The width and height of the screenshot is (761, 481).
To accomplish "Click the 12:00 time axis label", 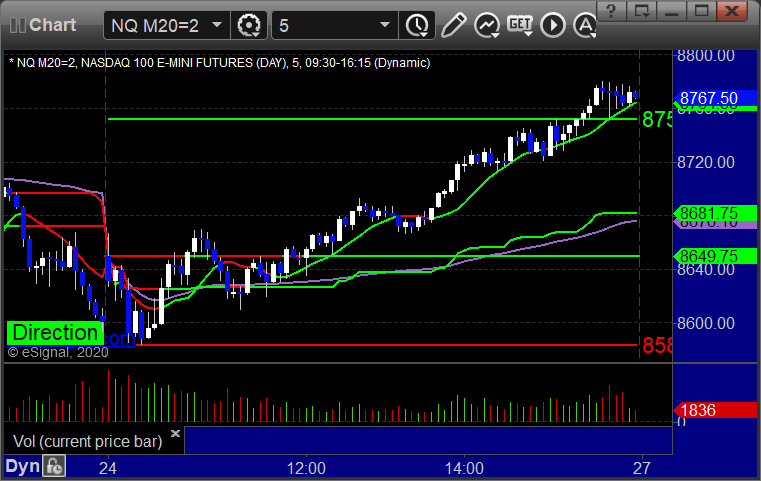I will tap(306, 468).
